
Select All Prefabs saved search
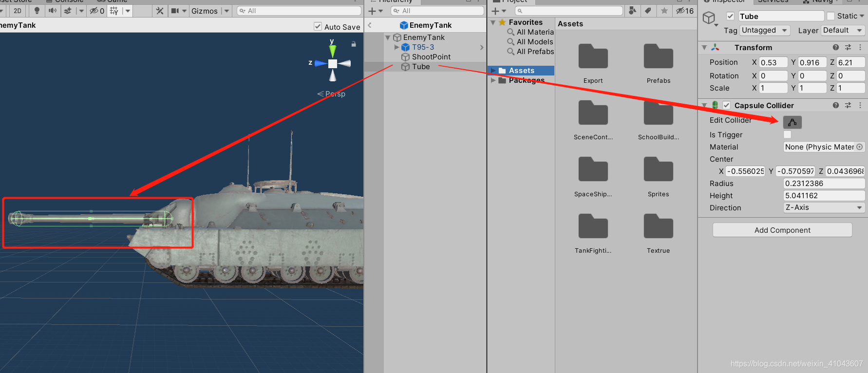tap(535, 52)
